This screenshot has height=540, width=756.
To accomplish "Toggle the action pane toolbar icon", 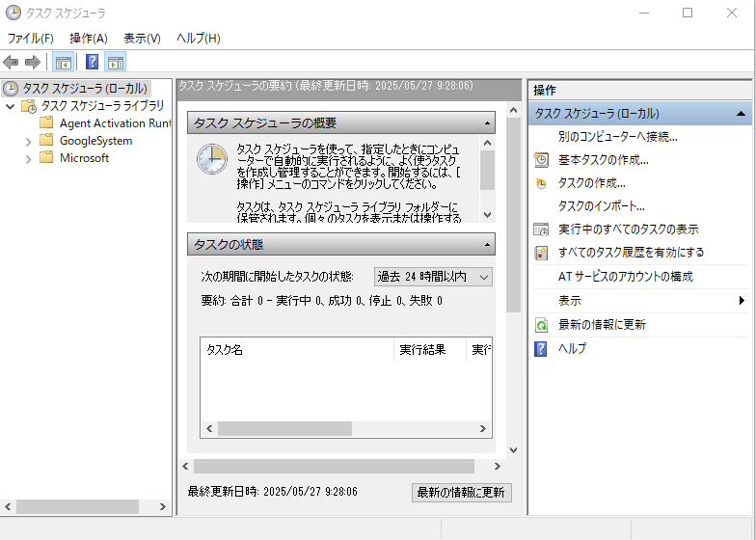I will (116, 63).
